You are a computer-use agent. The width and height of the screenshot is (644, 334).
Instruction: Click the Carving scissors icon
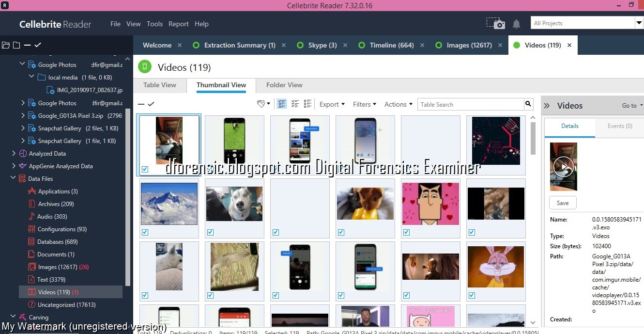pos(22,318)
